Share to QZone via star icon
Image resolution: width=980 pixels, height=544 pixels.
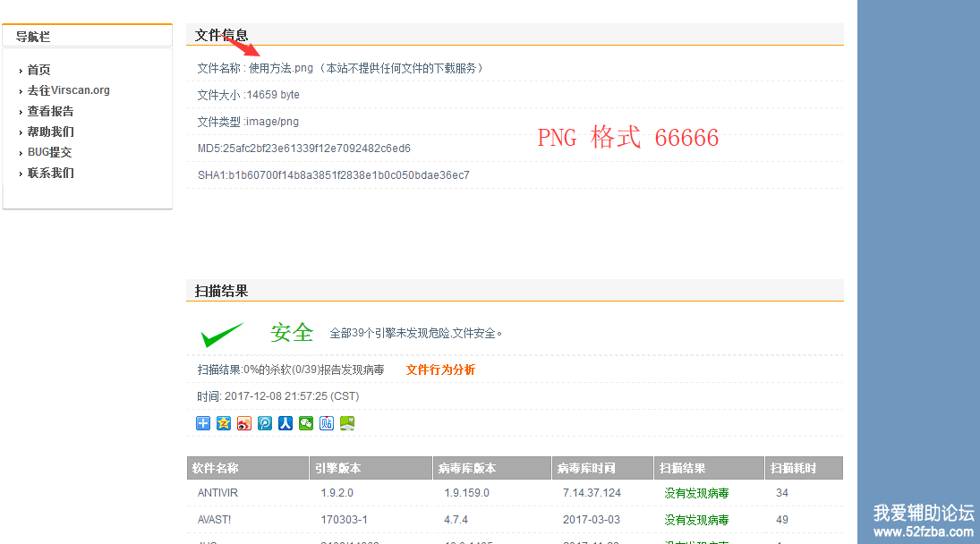[224, 423]
